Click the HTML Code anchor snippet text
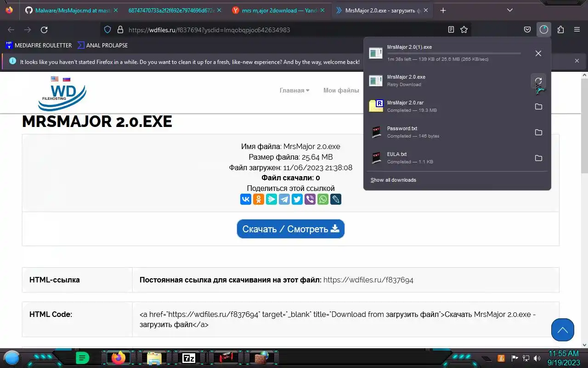The height and width of the screenshot is (368, 588). [338, 319]
